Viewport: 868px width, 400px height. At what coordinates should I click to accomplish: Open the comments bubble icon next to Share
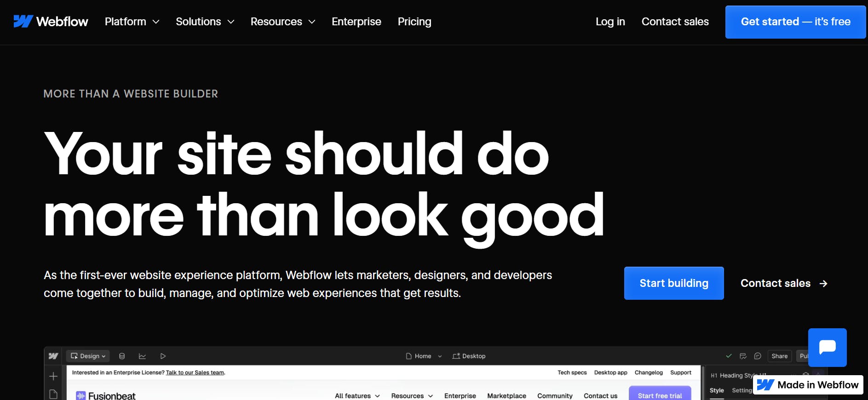758,356
